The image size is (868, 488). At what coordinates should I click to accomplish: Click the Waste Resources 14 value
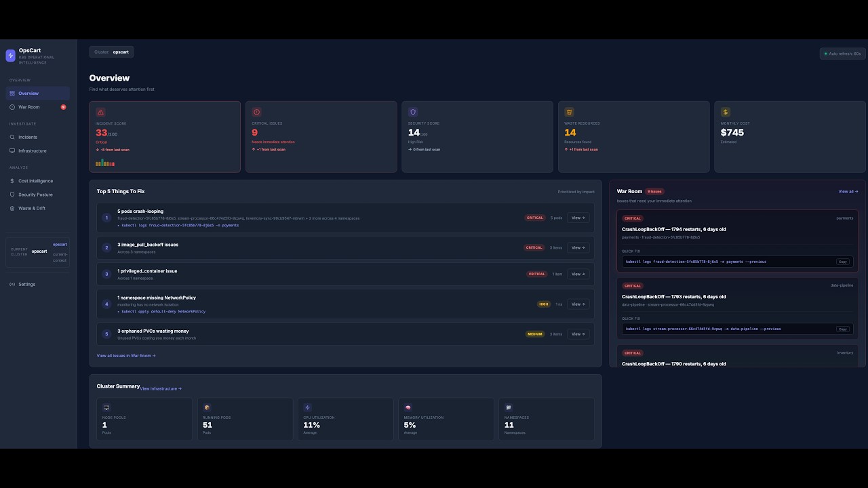coord(570,132)
